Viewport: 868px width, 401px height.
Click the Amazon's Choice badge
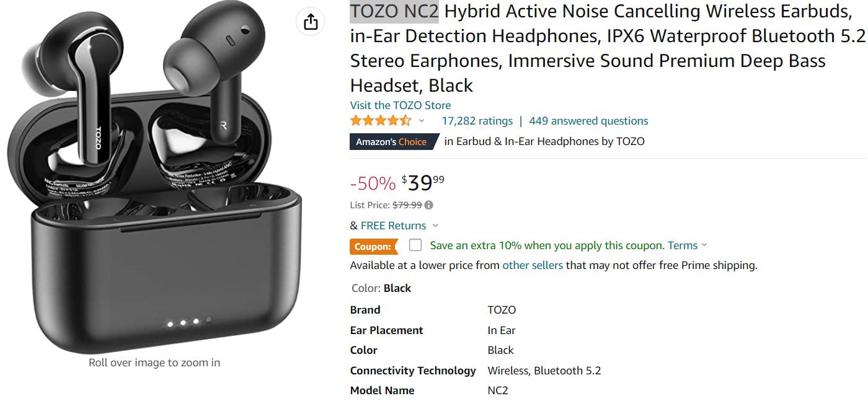(392, 142)
